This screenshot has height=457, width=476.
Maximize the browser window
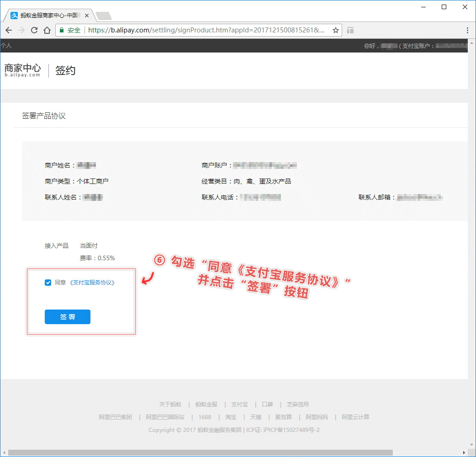point(444,7)
